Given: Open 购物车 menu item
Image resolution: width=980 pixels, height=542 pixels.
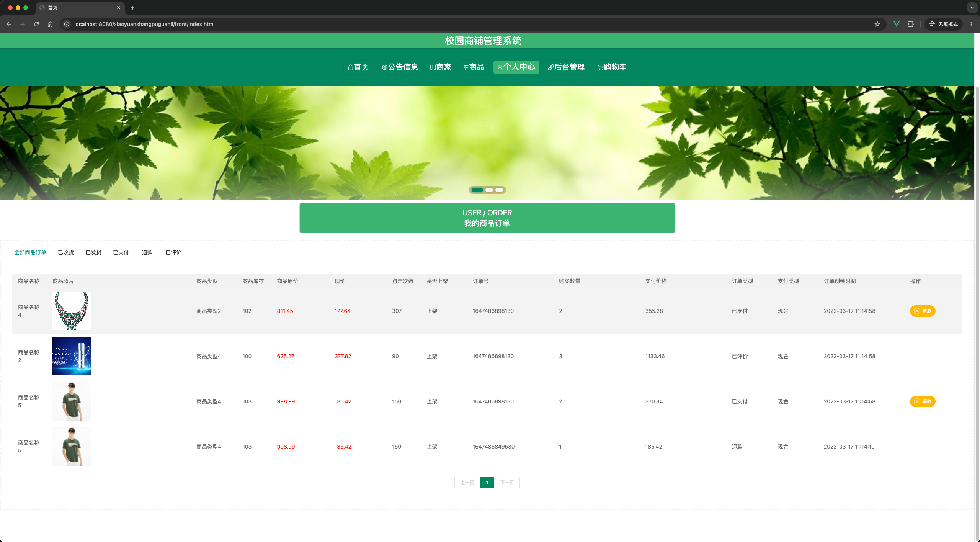Looking at the screenshot, I should point(612,67).
